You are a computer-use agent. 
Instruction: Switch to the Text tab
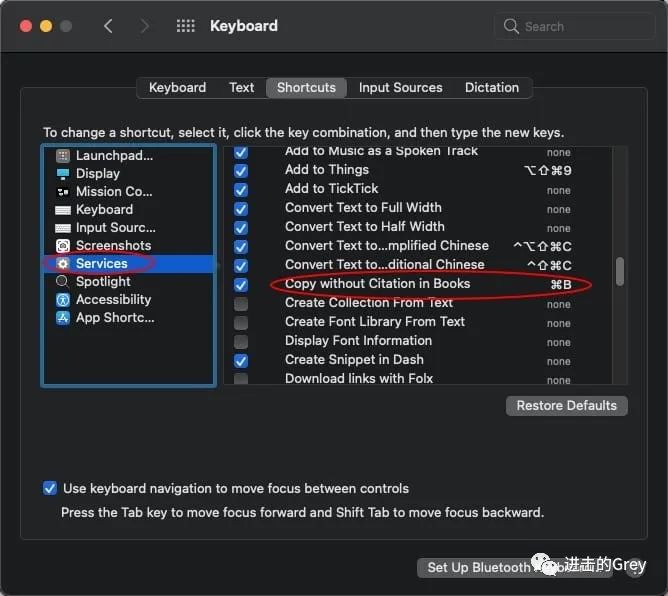pos(242,88)
